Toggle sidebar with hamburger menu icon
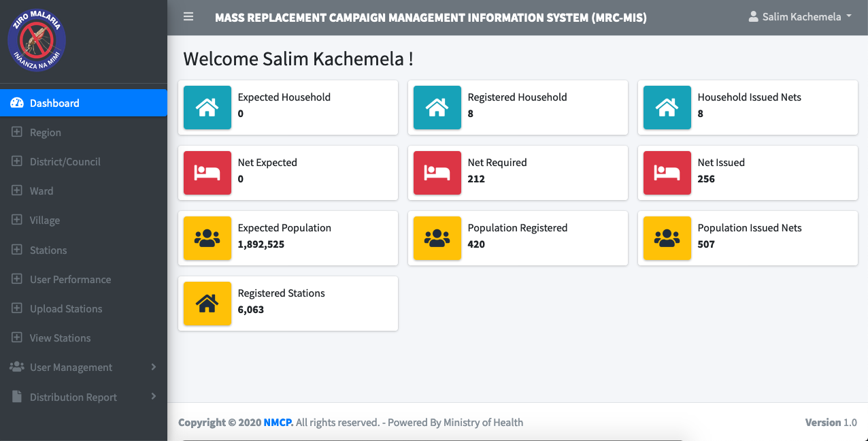868x441 pixels. (188, 17)
